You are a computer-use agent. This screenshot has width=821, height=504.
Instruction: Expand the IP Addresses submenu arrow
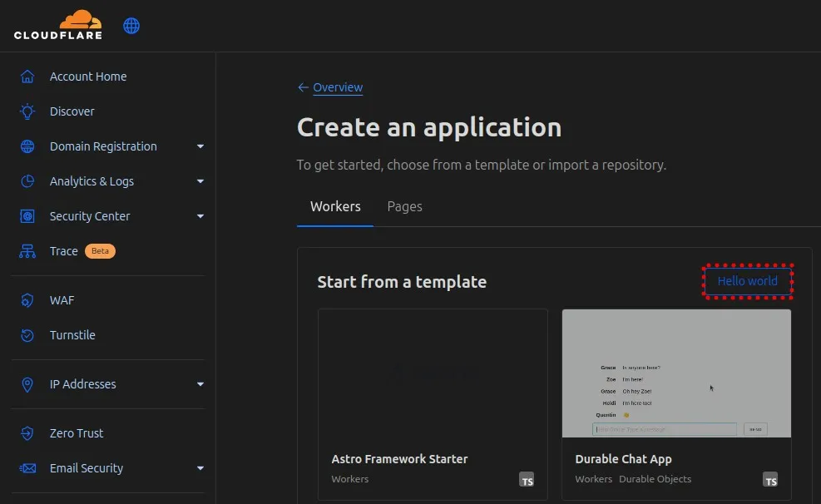click(200, 384)
